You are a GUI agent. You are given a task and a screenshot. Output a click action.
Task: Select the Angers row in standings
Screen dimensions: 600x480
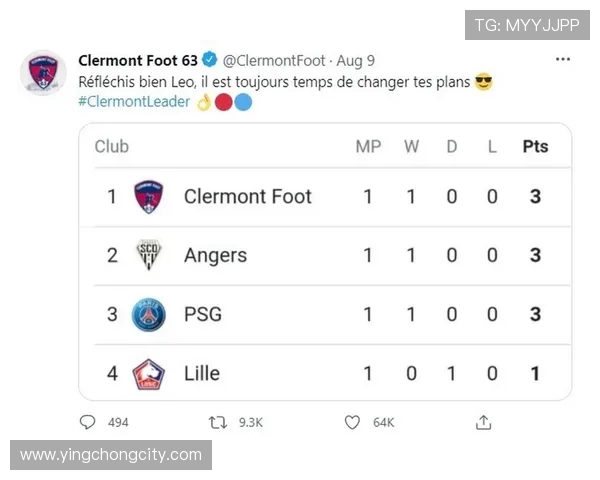click(325, 256)
